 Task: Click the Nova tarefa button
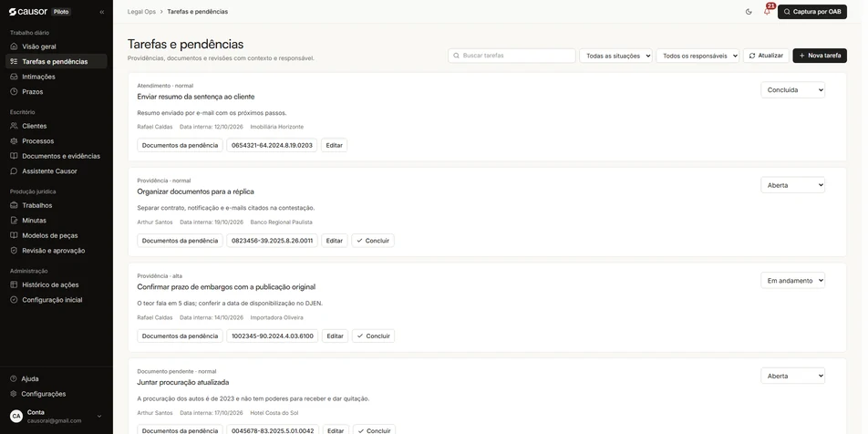pyautogui.click(x=820, y=56)
